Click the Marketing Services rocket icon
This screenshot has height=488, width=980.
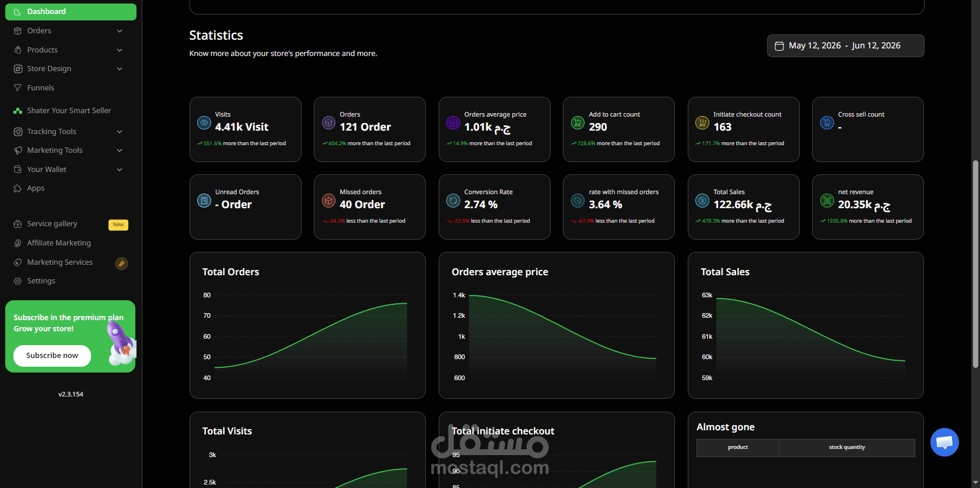17,262
